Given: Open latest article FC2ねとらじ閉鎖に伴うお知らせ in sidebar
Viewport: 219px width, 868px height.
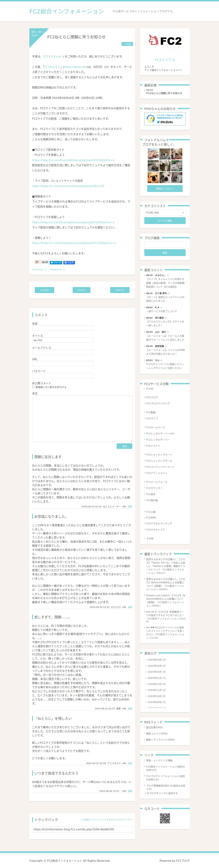Looking at the screenshot, I should [x=164, y=93].
